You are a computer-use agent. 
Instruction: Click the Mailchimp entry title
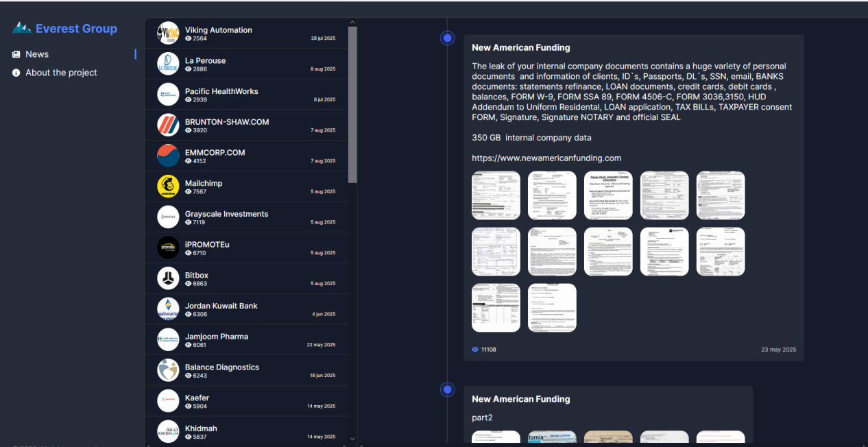pos(204,183)
